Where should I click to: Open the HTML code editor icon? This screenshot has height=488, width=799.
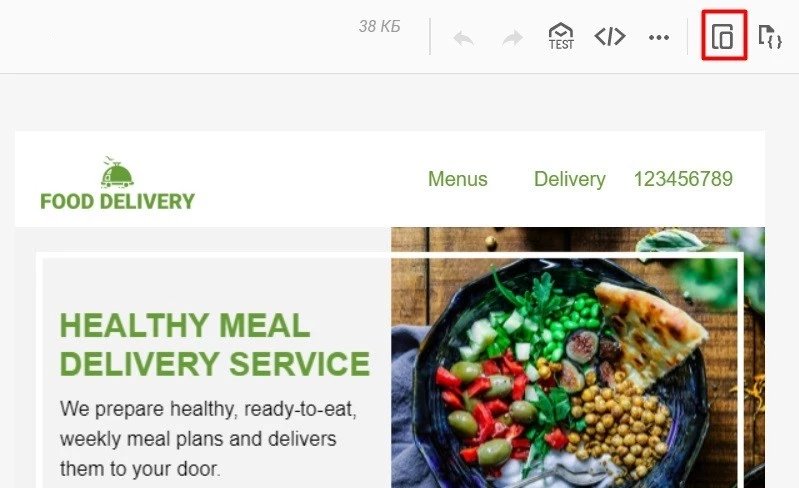pos(610,36)
